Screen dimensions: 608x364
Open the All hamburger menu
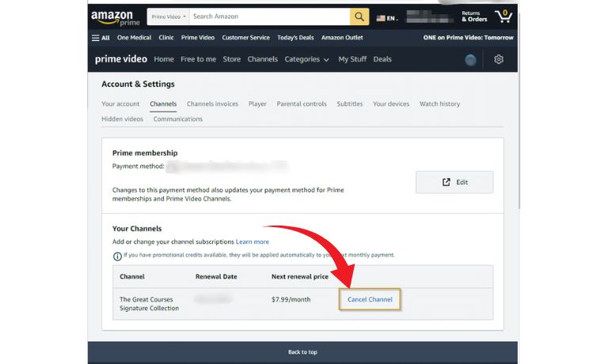[x=101, y=37]
